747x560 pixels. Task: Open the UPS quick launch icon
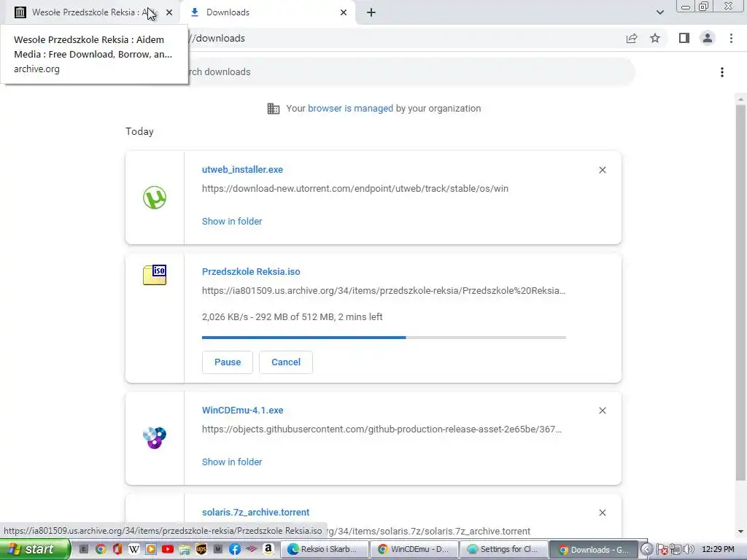coord(201,549)
